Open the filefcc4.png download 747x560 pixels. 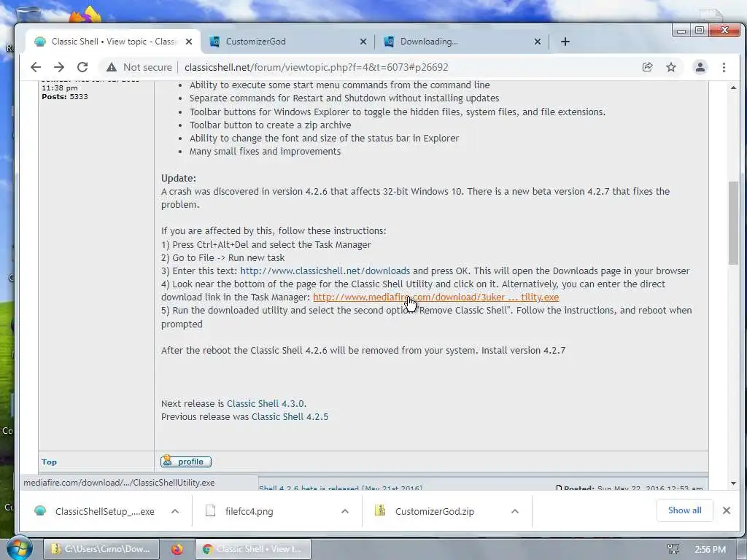click(x=249, y=511)
